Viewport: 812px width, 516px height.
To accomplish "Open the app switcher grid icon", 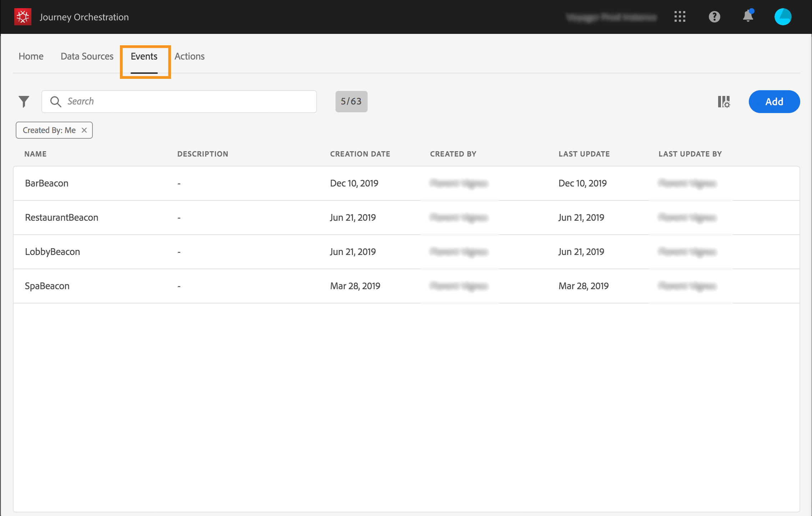I will [x=680, y=17].
